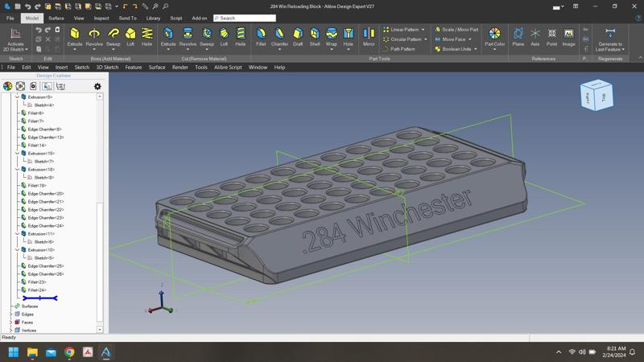The width and height of the screenshot is (644, 362).
Task: Click the Windows Start button
Action: point(14,352)
